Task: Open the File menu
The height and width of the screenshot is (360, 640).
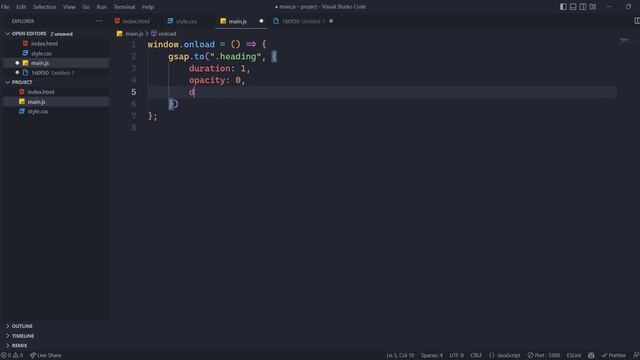Action: coord(5,7)
